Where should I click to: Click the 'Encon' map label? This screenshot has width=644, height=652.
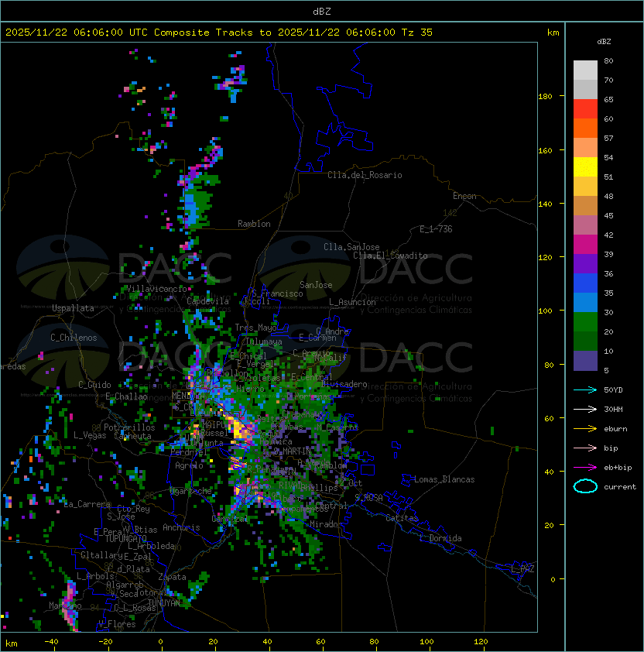click(464, 196)
